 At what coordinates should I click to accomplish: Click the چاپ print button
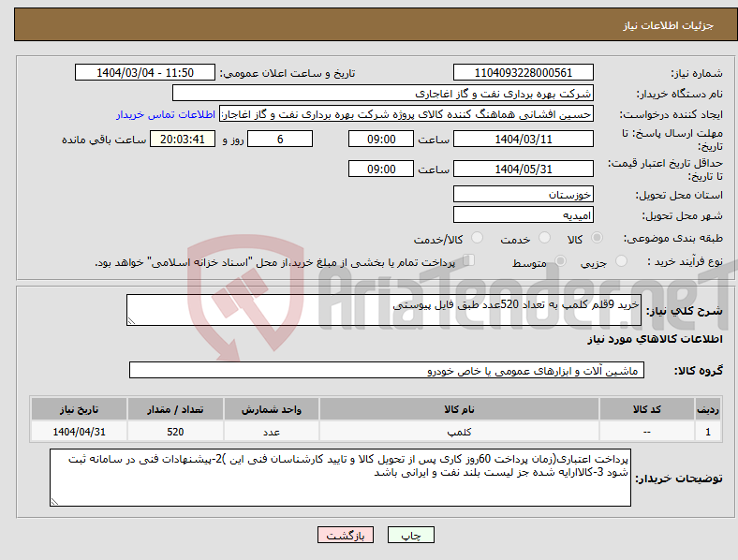(410, 535)
